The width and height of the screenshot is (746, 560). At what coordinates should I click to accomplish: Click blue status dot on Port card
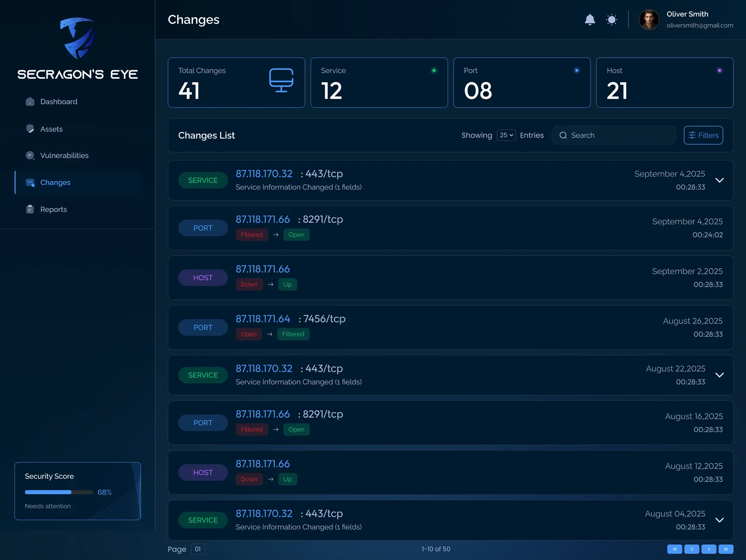click(x=577, y=70)
